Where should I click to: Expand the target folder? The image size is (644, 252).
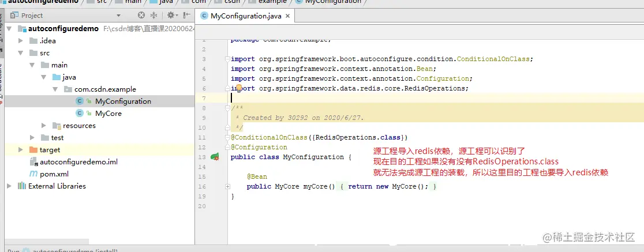point(21,150)
